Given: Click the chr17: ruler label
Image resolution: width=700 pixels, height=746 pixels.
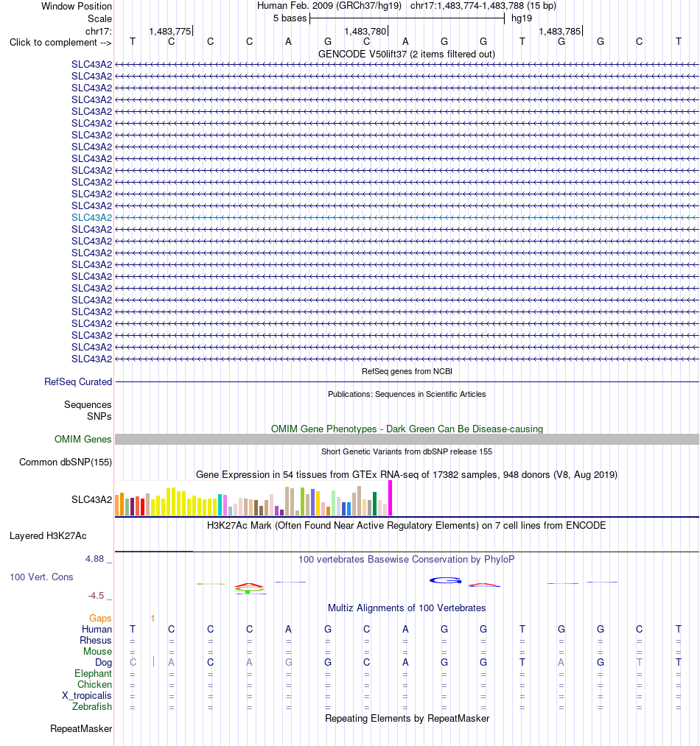Looking at the screenshot, I should [x=99, y=31].
